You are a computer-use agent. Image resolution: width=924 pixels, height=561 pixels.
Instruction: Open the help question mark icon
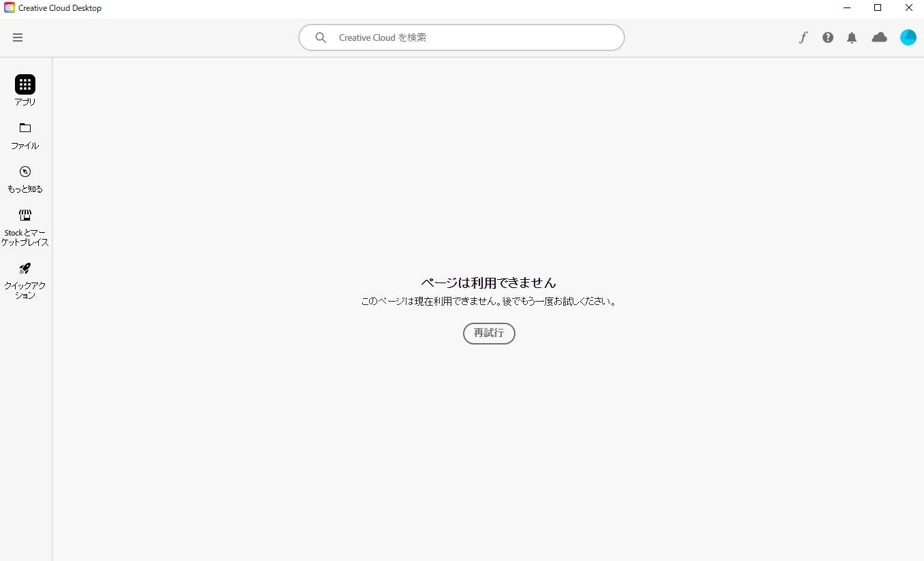(x=828, y=37)
